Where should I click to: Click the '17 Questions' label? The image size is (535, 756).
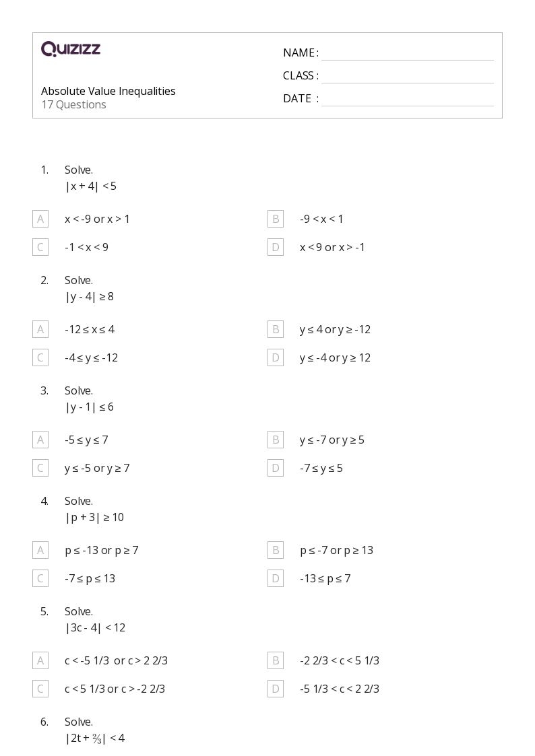74,104
